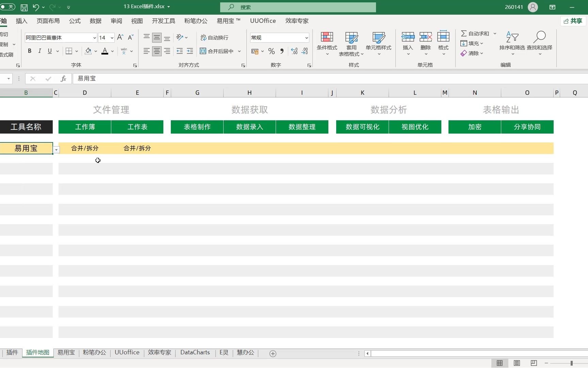
Task: Click the 工作簿 green header button
Action: [x=85, y=127]
